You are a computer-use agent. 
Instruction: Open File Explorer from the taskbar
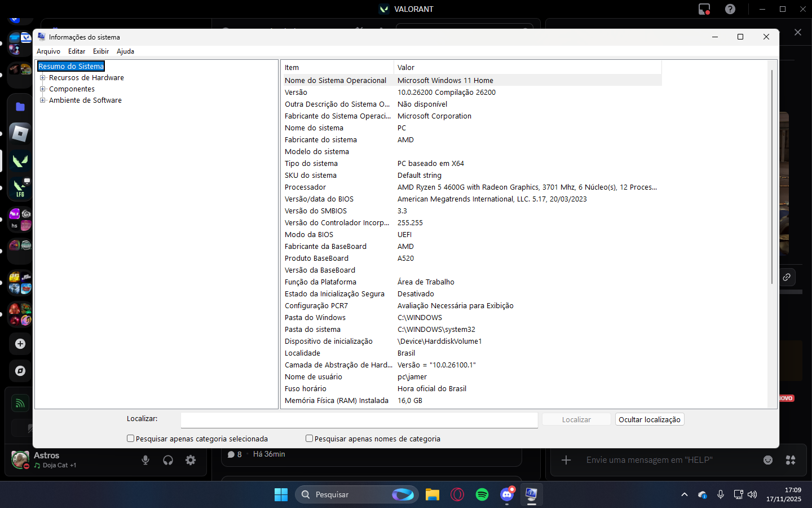click(433, 494)
